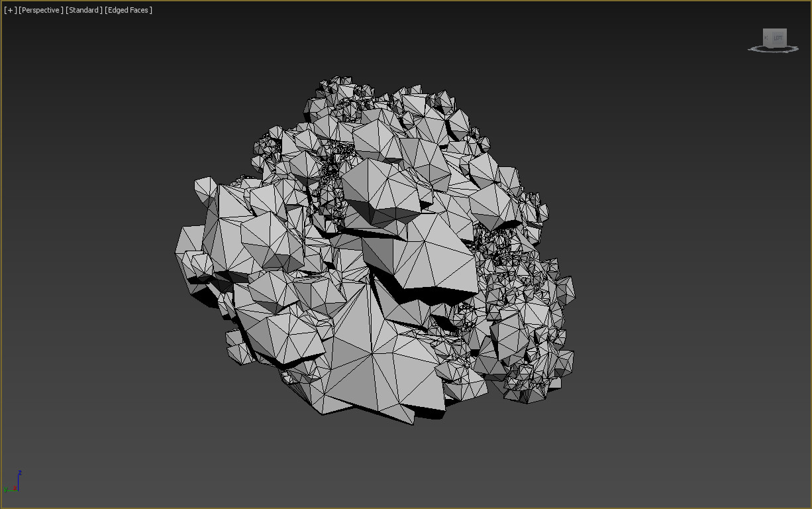The height and width of the screenshot is (509, 812).
Task: Click the blue Z axis of the world gizmo
Action: pyautogui.click(x=18, y=481)
